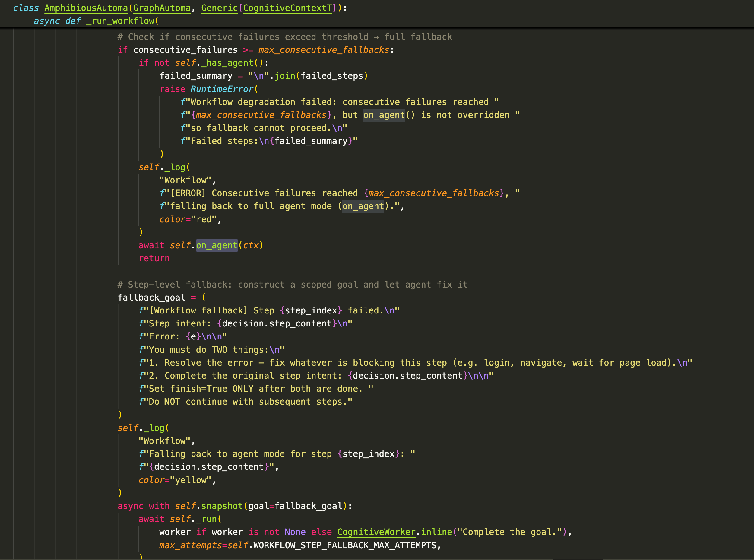This screenshot has height=560, width=754.
Task: Click the fallback_goal variable assignment
Action: click(151, 297)
